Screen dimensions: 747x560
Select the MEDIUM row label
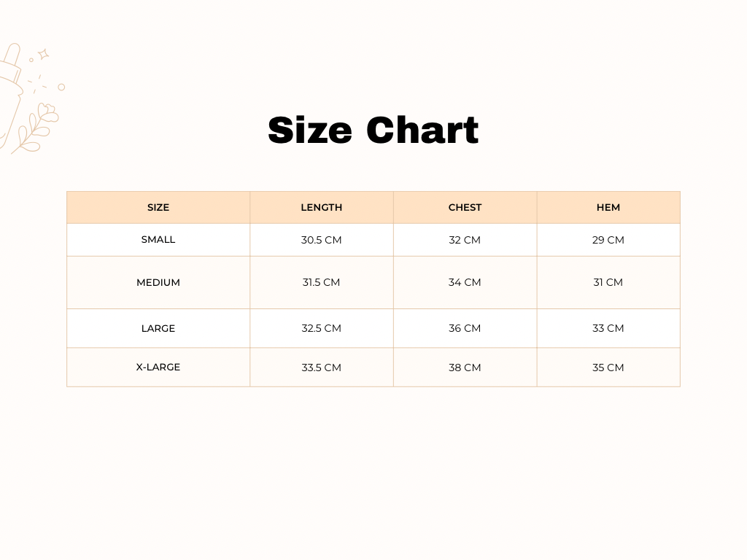point(158,282)
